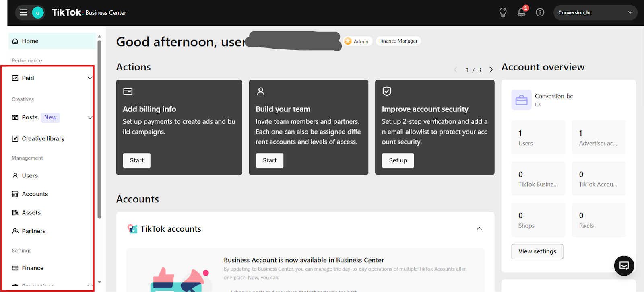Image resolution: width=644 pixels, height=292 pixels.
Task: Open Creative library in the sidebar
Action: tap(43, 139)
